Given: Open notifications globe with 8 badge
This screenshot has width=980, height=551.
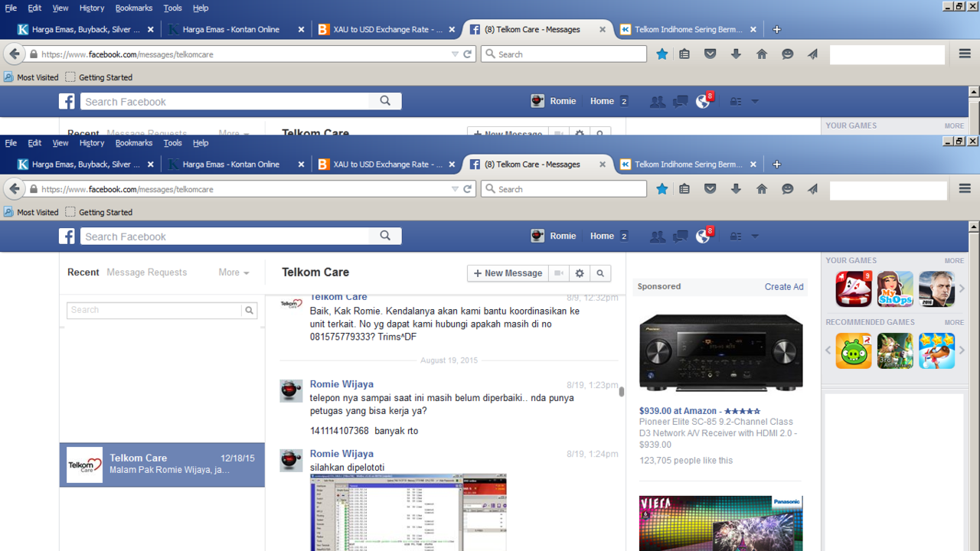Looking at the screenshot, I should (x=704, y=236).
